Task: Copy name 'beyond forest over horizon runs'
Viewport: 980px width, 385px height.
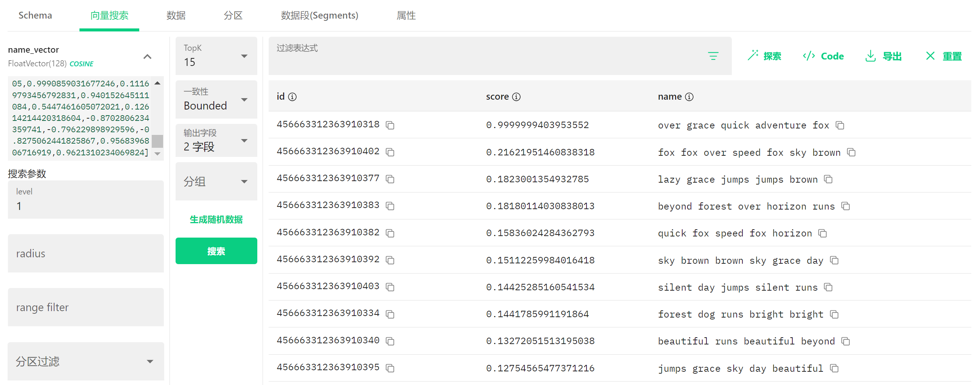Action: (x=845, y=206)
